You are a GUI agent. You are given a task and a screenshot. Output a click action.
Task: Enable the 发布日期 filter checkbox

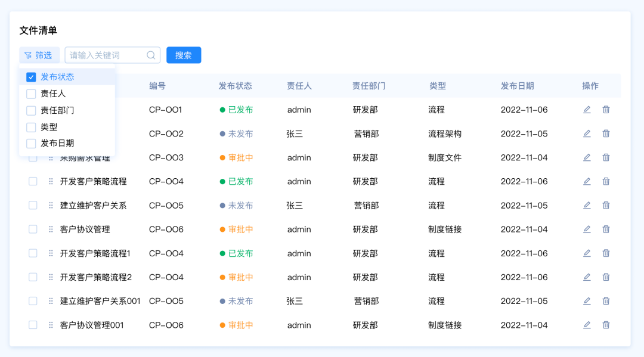32,144
